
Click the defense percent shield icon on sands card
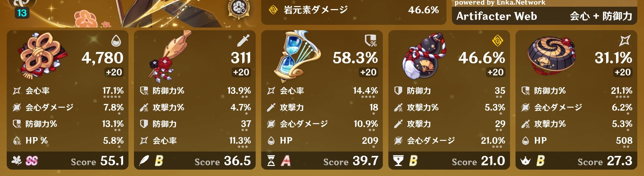[x=371, y=41]
